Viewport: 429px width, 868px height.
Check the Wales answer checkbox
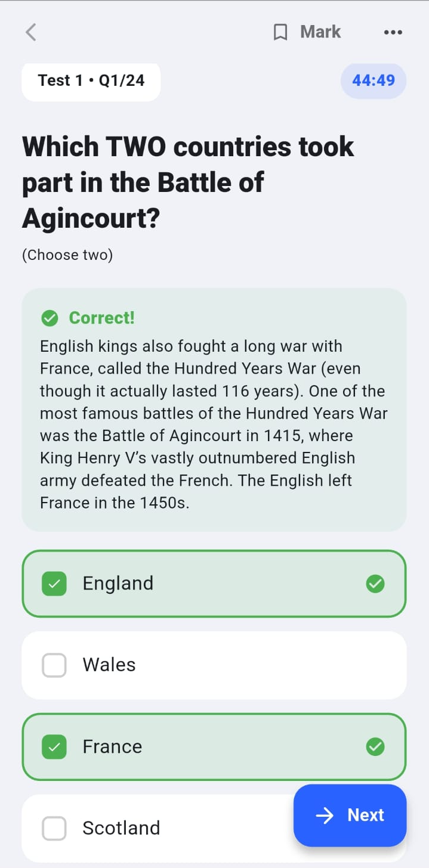pyautogui.click(x=54, y=665)
